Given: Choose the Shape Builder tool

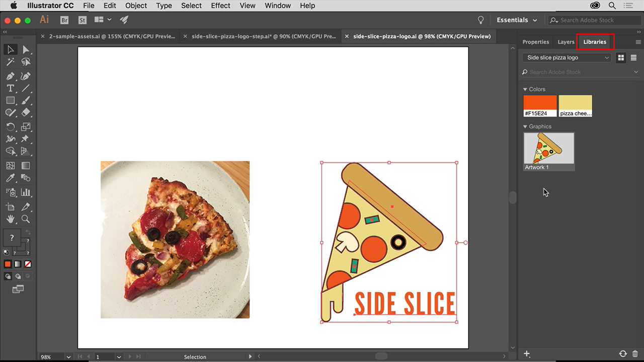Looking at the screenshot, I should point(11,151).
